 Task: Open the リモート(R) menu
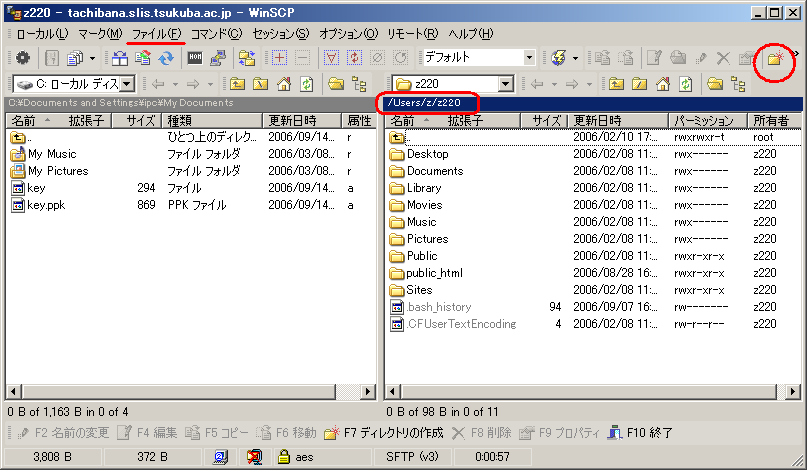[413, 34]
